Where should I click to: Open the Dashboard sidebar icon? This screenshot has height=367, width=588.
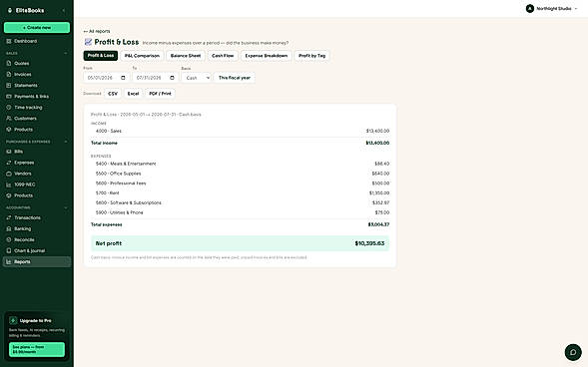9,41
